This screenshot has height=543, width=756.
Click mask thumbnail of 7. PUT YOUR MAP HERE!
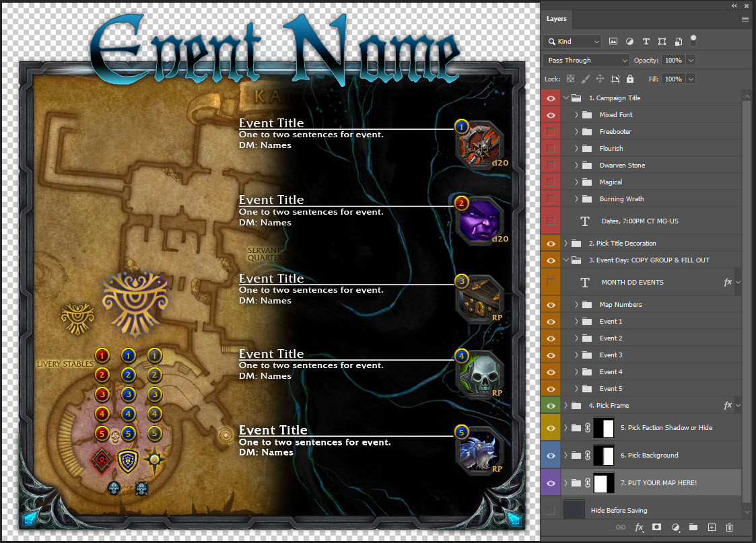pos(604,482)
